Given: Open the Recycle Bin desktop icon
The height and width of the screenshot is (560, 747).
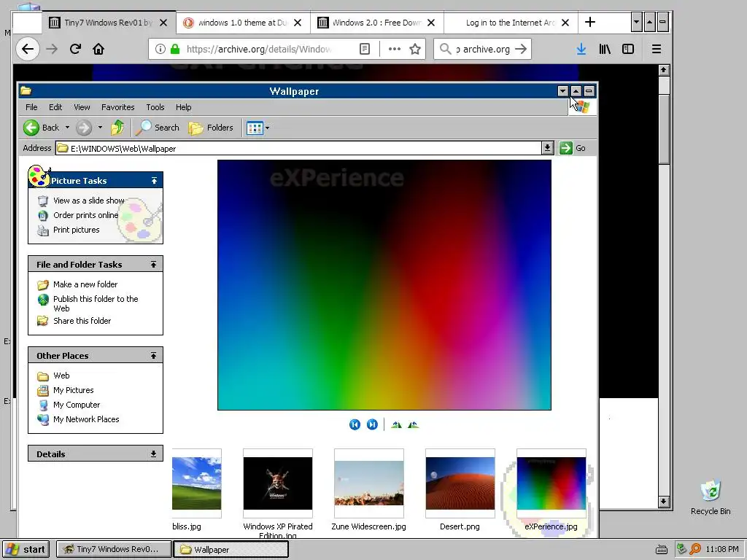Looking at the screenshot, I should [711, 497].
